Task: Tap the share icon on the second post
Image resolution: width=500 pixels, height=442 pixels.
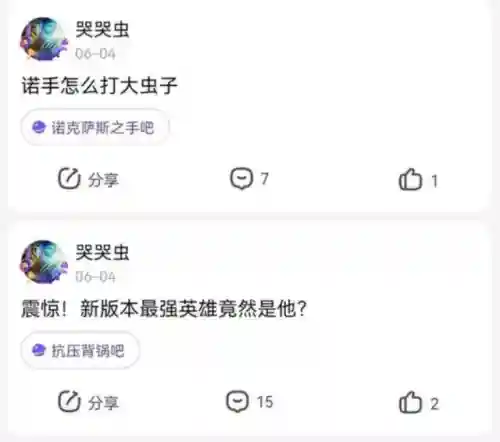Action: (69, 401)
